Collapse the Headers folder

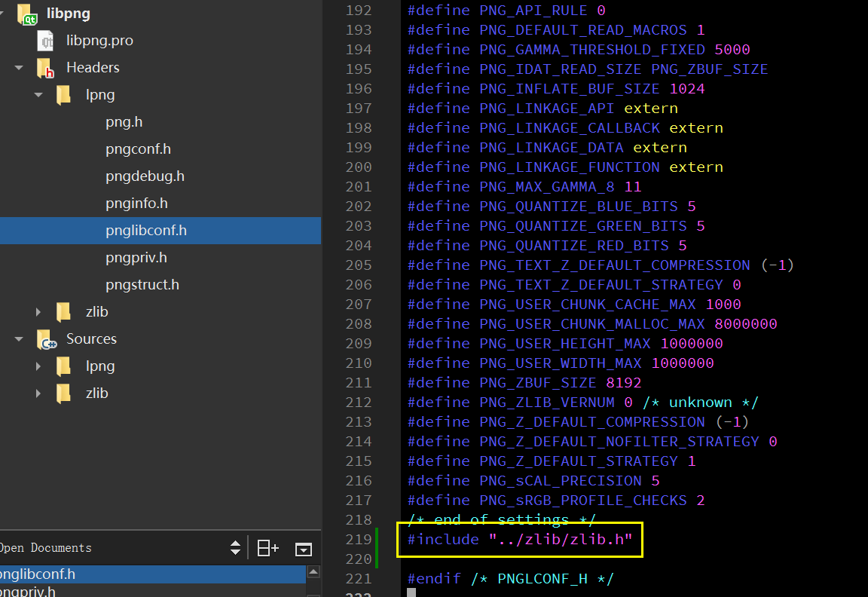click(x=18, y=67)
